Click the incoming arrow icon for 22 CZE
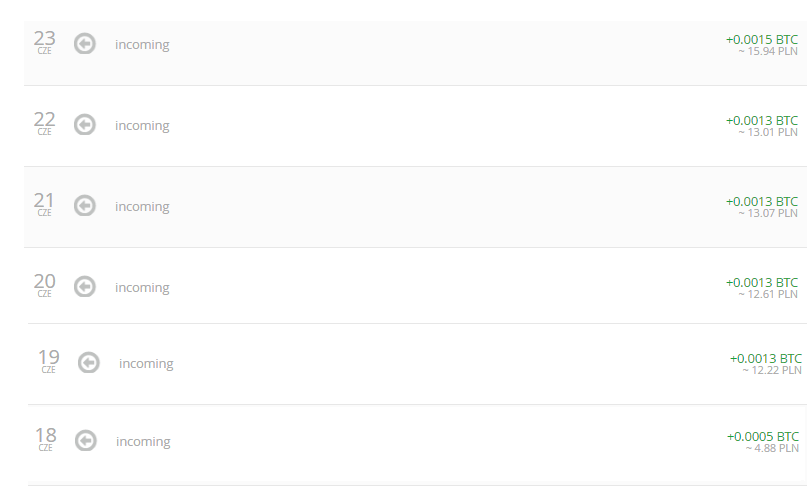 (x=85, y=125)
